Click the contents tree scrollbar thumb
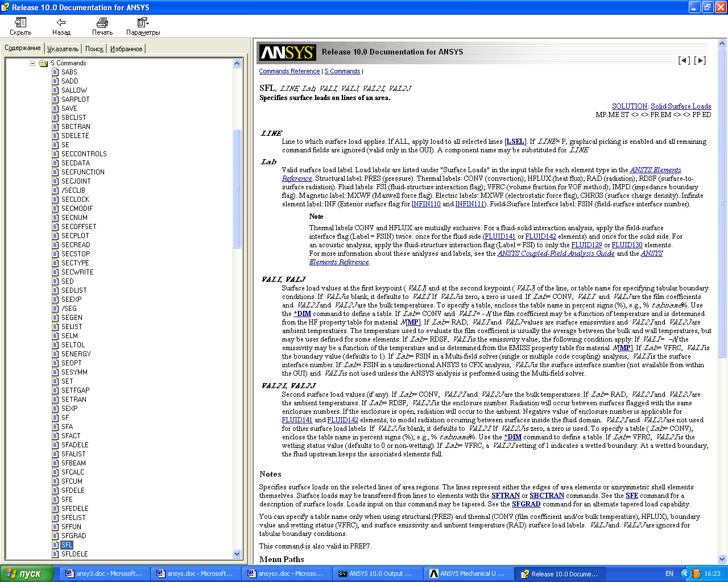Image resolution: width=728 pixels, height=582 pixels. pyautogui.click(x=237, y=189)
